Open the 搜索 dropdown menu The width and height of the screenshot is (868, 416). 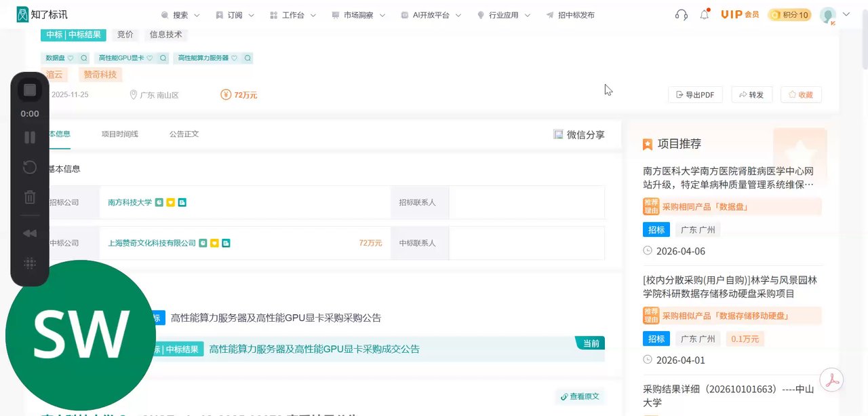pyautogui.click(x=180, y=15)
